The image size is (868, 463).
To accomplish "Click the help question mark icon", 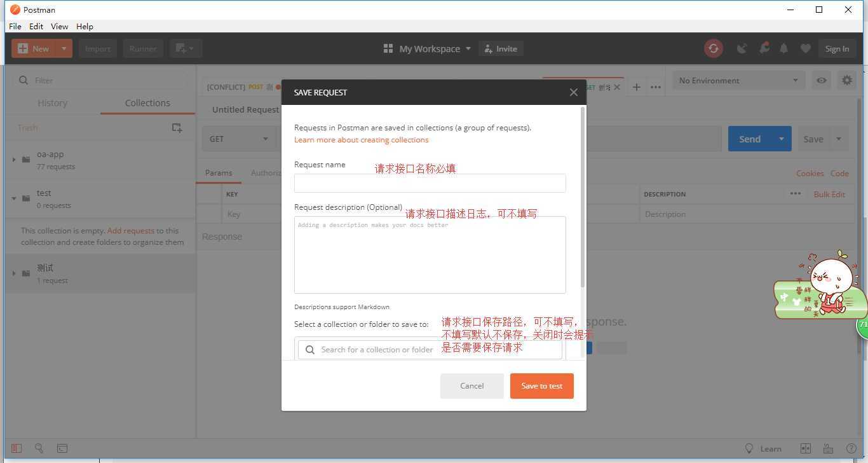I will 851,448.
